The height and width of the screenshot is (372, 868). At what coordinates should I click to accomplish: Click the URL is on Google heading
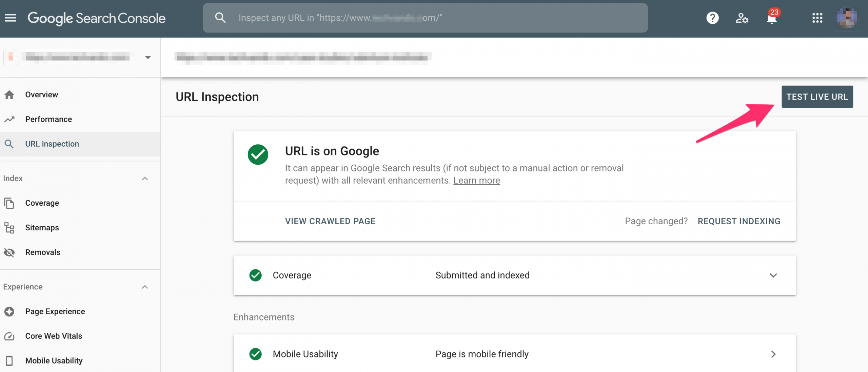[x=332, y=151]
